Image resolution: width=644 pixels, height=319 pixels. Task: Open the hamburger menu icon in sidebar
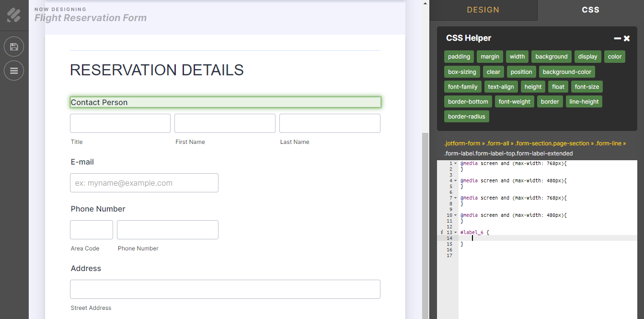click(14, 71)
